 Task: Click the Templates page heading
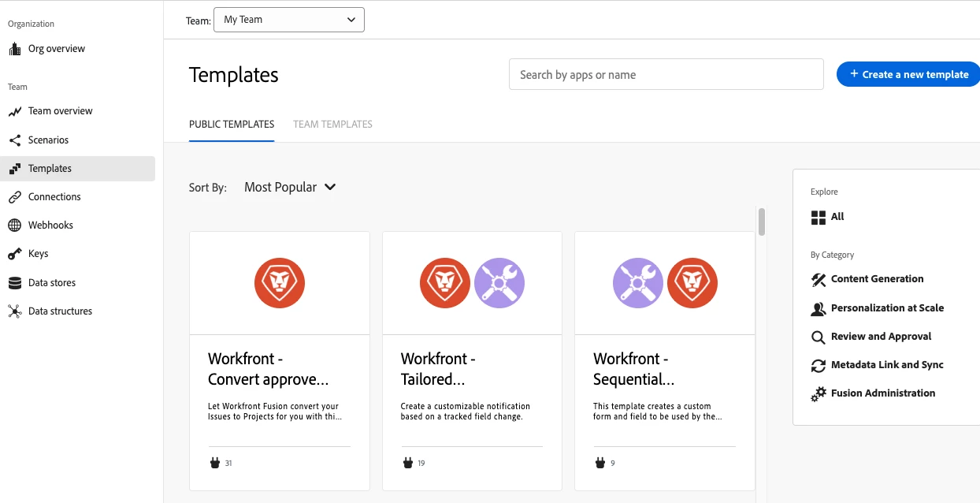click(234, 75)
